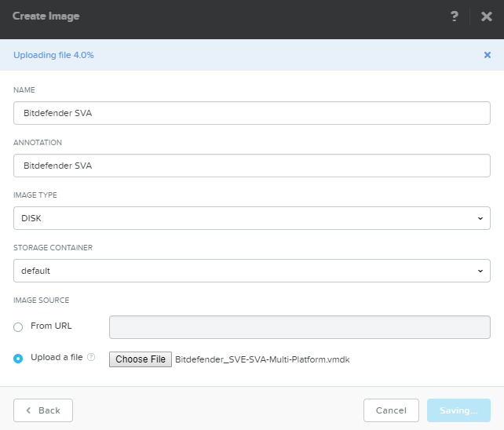504x430 pixels.
Task: Open the Storage Container dropdown showing default
Action: [x=251, y=271]
